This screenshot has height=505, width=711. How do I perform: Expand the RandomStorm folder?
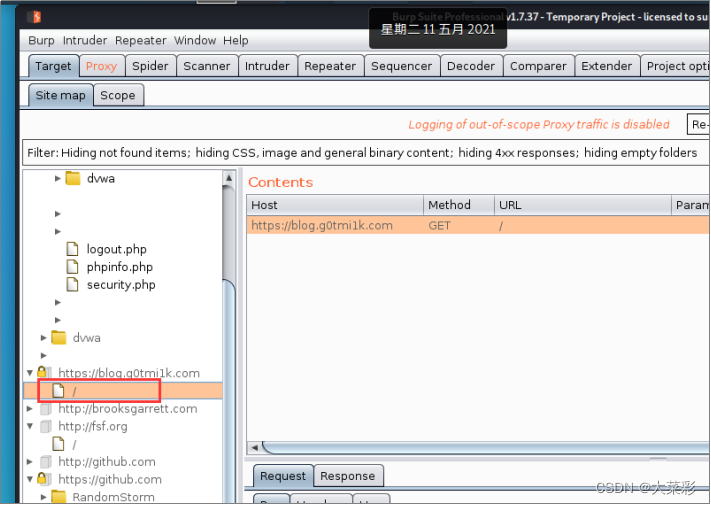pos(44,497)
